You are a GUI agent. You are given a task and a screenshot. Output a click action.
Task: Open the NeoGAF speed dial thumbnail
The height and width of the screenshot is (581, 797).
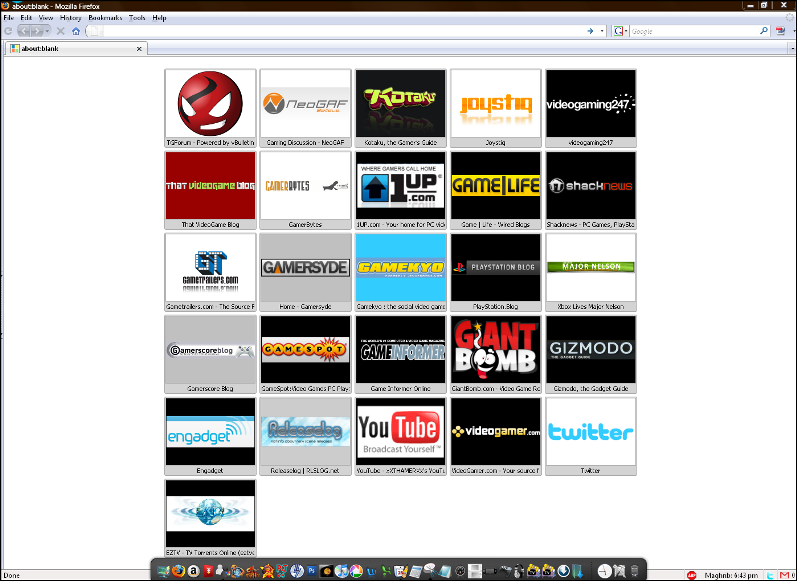coord(305,108)
